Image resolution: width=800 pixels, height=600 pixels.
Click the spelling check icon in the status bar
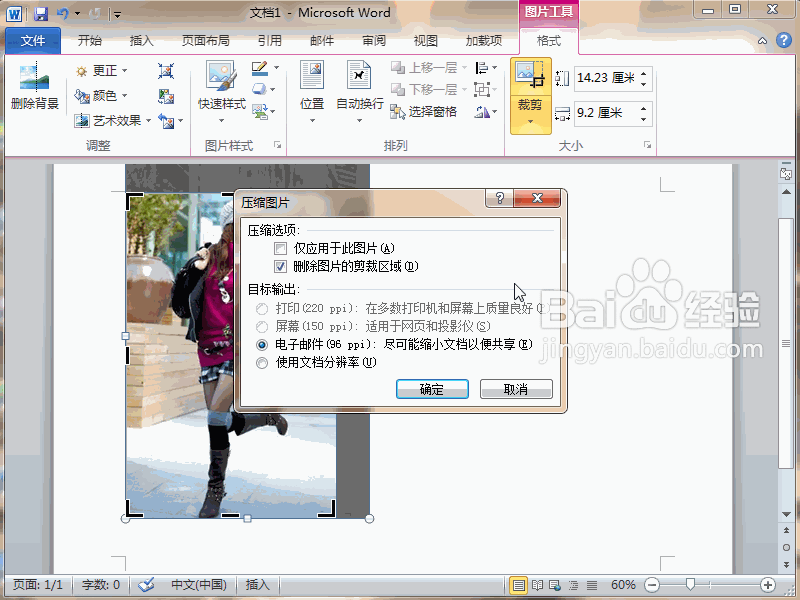(x=148, y=586)
